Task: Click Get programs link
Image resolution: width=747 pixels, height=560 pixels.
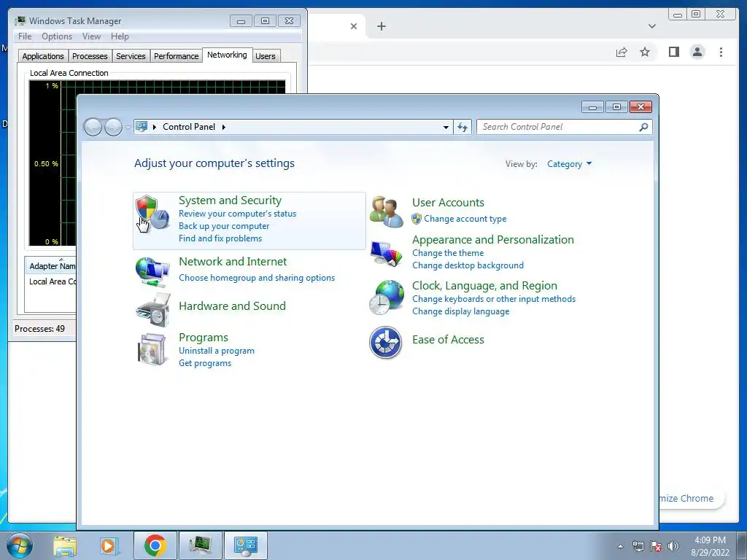Action: coord(205,363)
